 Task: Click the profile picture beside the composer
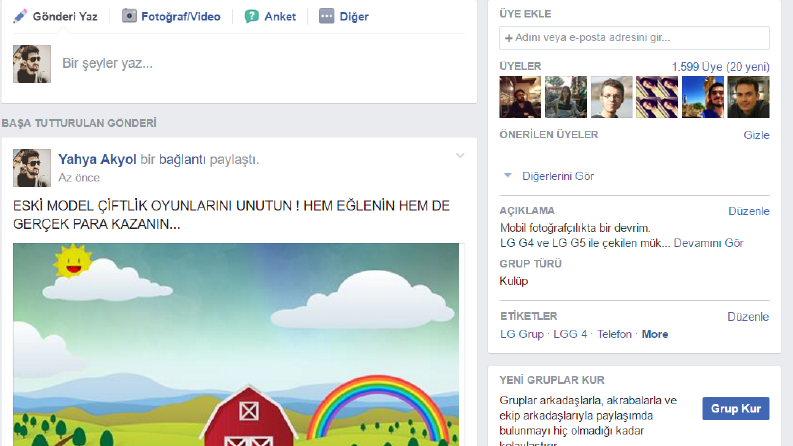coord(32,64)
